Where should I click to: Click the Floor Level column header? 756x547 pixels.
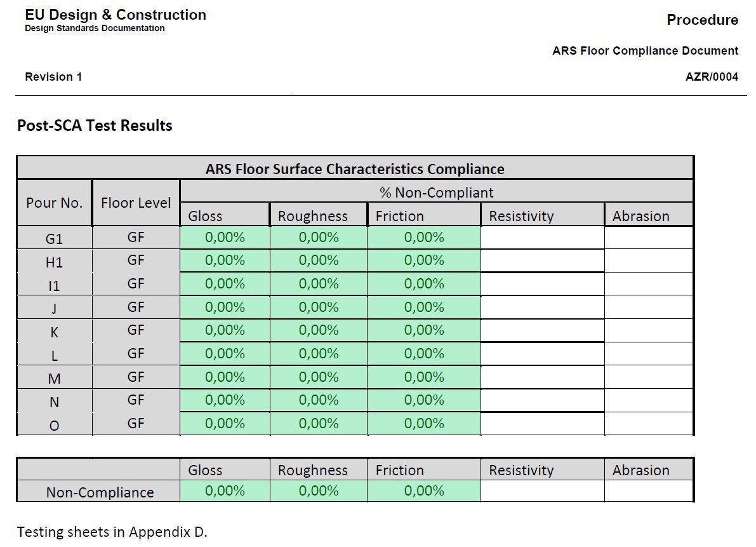pos(136,203)
